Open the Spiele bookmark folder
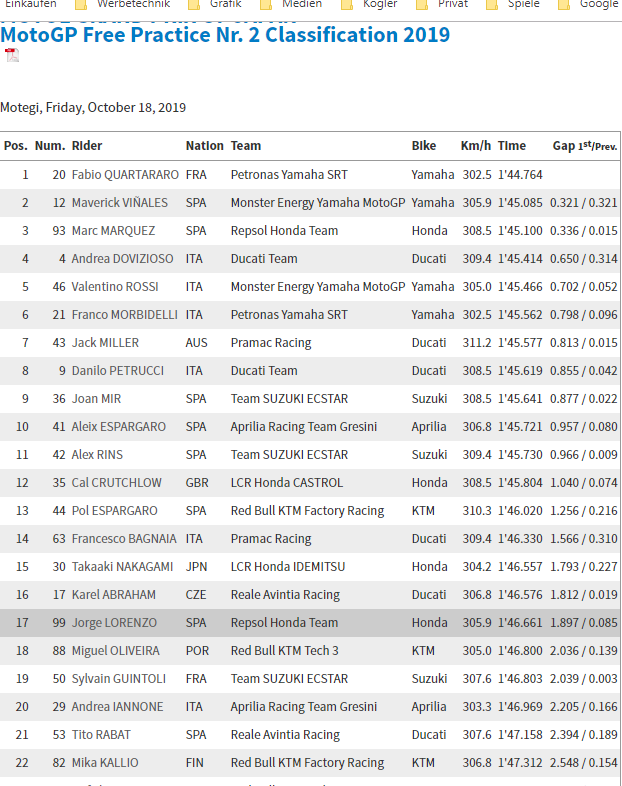This screenshot has height=786, width=622. [x=513, y=4]
